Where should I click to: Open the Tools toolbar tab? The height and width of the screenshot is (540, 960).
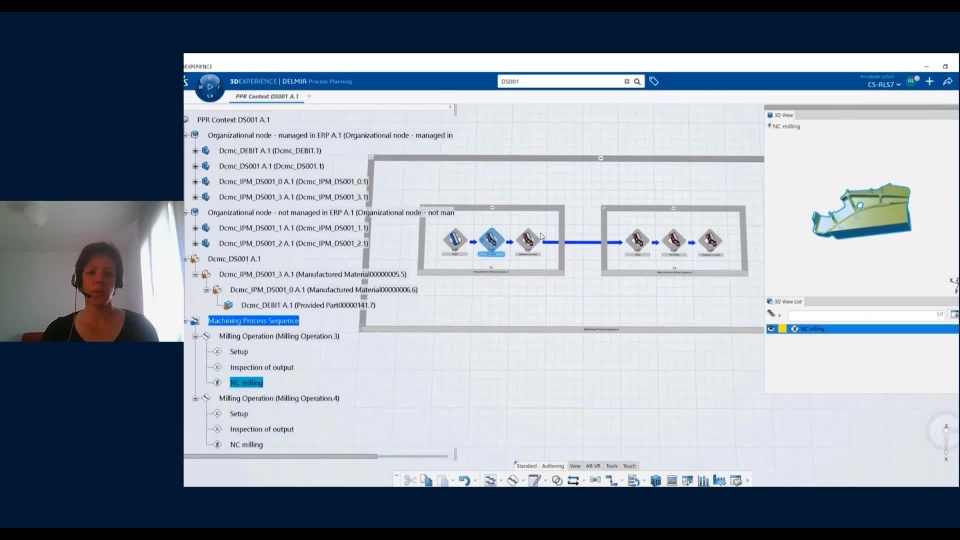click(612, 466)
